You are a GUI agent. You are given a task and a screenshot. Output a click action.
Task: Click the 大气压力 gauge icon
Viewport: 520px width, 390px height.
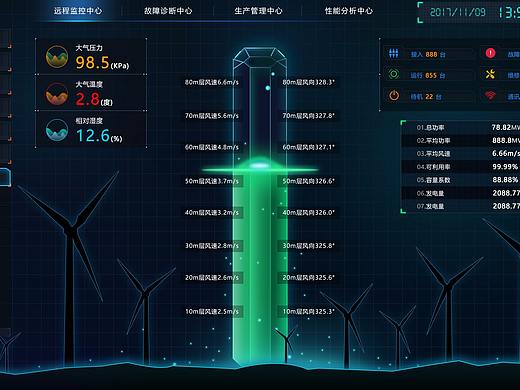(57, 57)
